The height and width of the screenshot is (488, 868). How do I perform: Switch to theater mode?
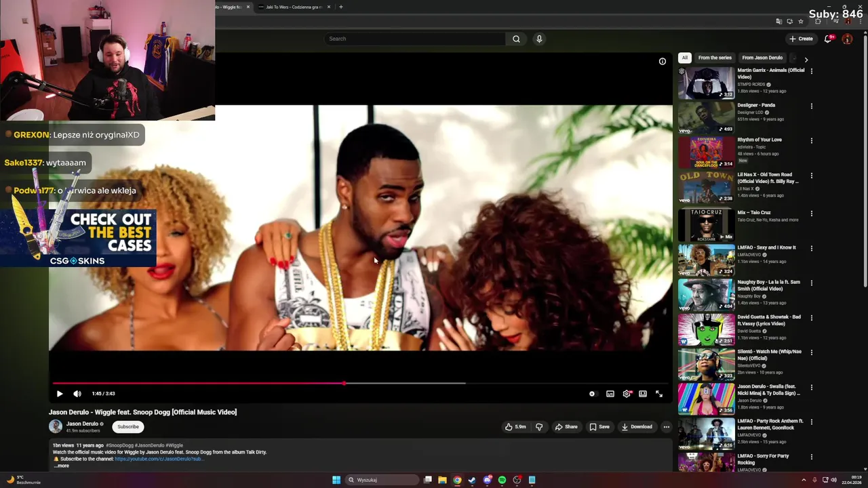(643, 394)
